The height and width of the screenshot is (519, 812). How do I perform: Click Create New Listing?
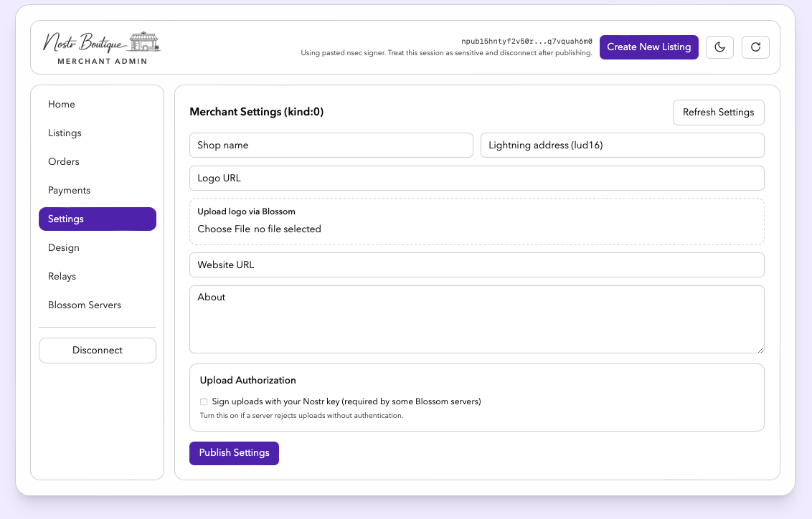[648, 47]
